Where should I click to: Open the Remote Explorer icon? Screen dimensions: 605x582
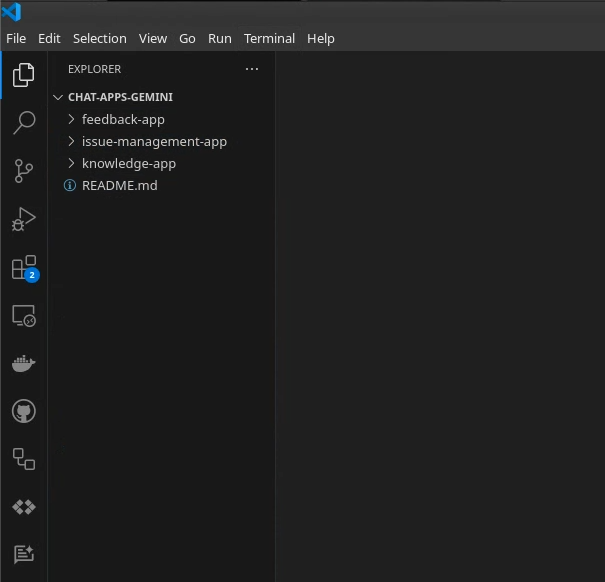(x=23, y=315)
